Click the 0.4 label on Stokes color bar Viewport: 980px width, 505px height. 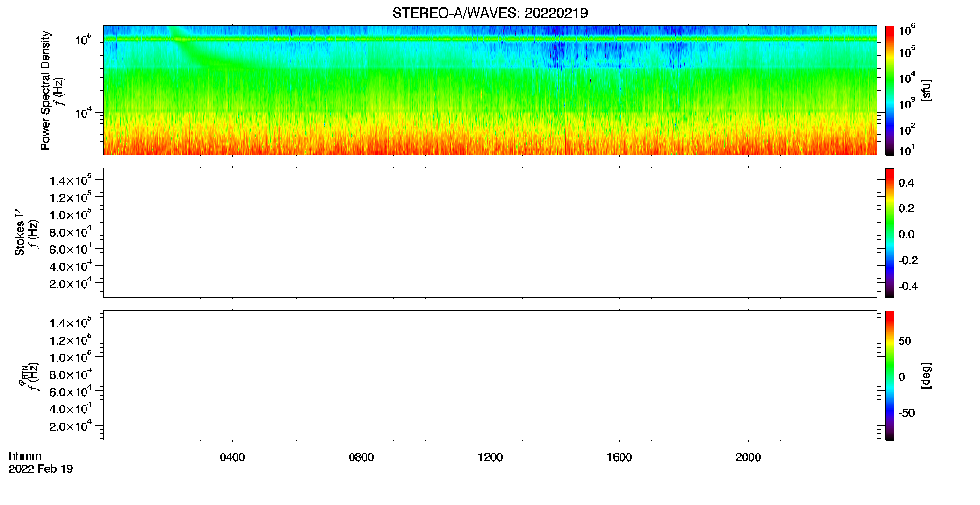[x=906, y=183]
